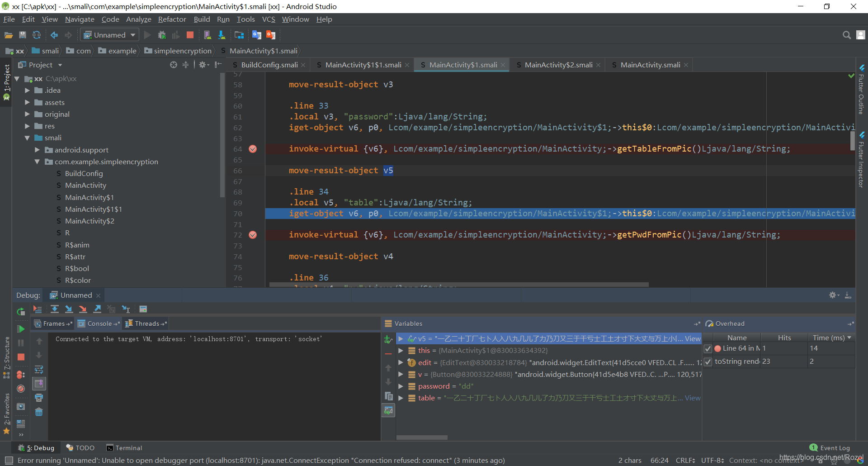The height and width of the screenshot is (466, 868).
Task: Open the Event Log
Action: (830, 448)
